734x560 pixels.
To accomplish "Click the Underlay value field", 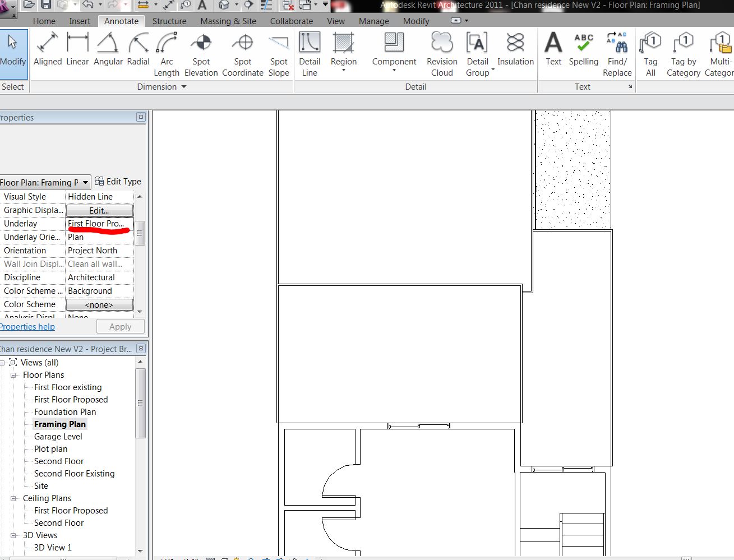I will [99, 224].
